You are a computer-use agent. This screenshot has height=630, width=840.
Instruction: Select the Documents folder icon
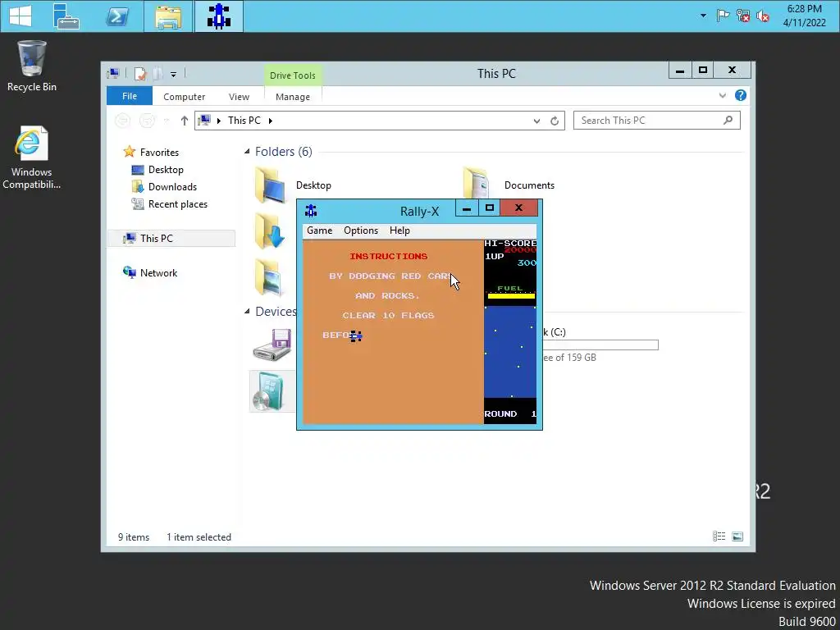point(477,183)
